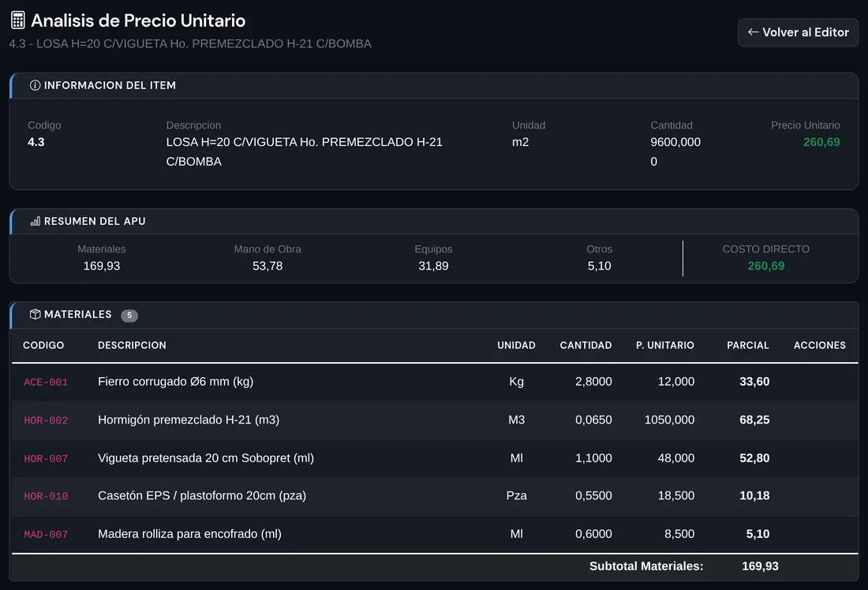Click the partial value 68,25
This screenshot has width=868, height=590.
(x=754, y=420)
